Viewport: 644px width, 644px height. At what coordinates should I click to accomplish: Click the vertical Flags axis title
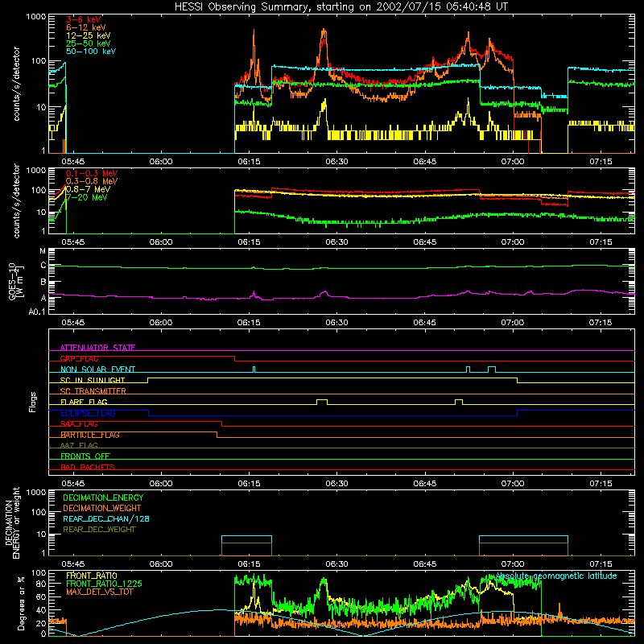coord(33,402)
